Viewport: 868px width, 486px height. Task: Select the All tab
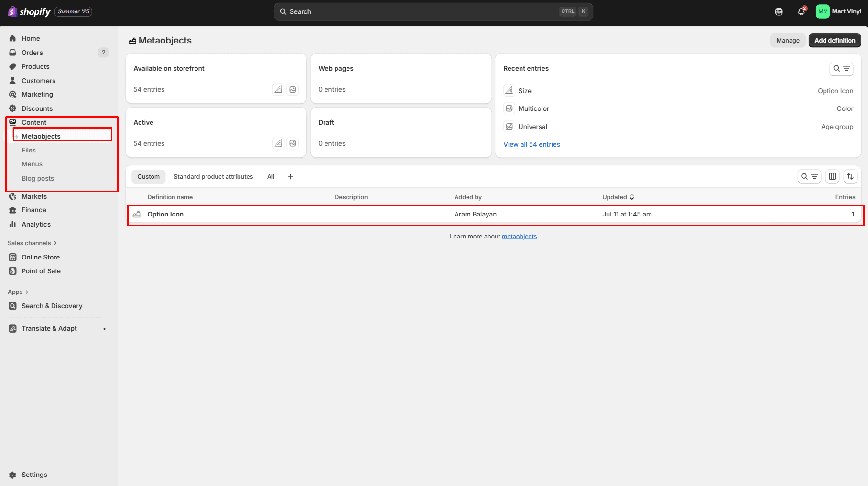(x=271, y=176)
